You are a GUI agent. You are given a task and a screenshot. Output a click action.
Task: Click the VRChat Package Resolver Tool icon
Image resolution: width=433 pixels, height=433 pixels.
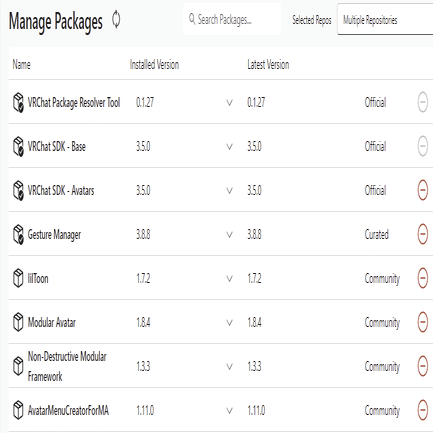18,102
